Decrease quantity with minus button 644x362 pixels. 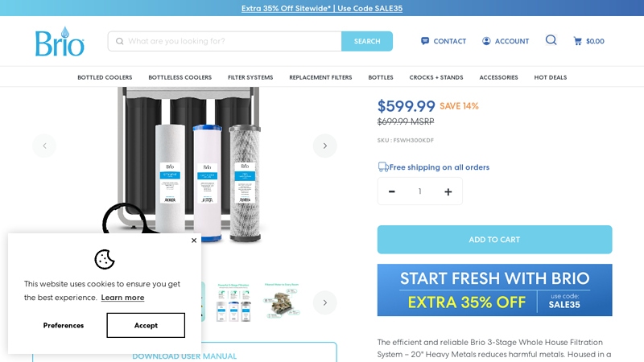[x=392, y=191]
